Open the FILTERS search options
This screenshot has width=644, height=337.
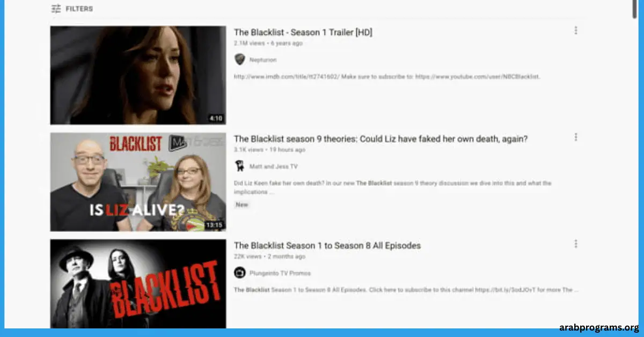72,9
